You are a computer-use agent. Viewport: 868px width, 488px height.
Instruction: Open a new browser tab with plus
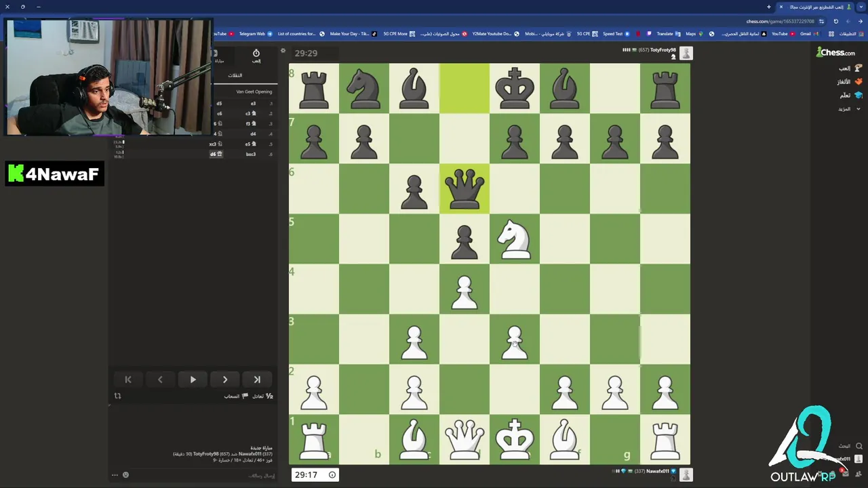point(769,7)
